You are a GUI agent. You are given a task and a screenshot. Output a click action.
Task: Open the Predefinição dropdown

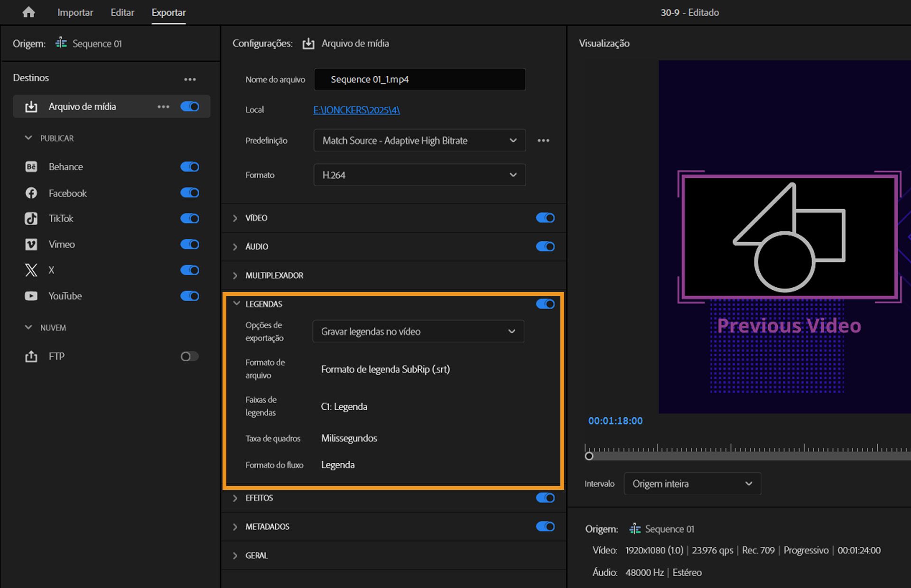point(419,140)
